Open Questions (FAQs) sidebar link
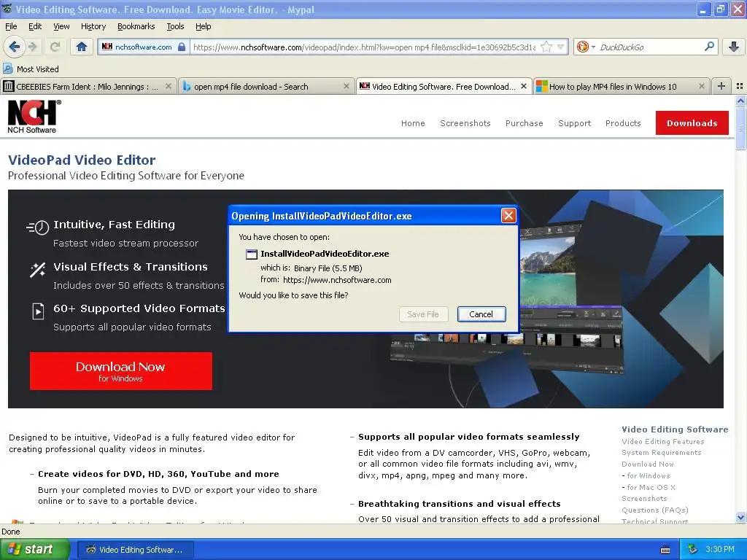Viewport: 747px width, 560px height. (654, 510)
